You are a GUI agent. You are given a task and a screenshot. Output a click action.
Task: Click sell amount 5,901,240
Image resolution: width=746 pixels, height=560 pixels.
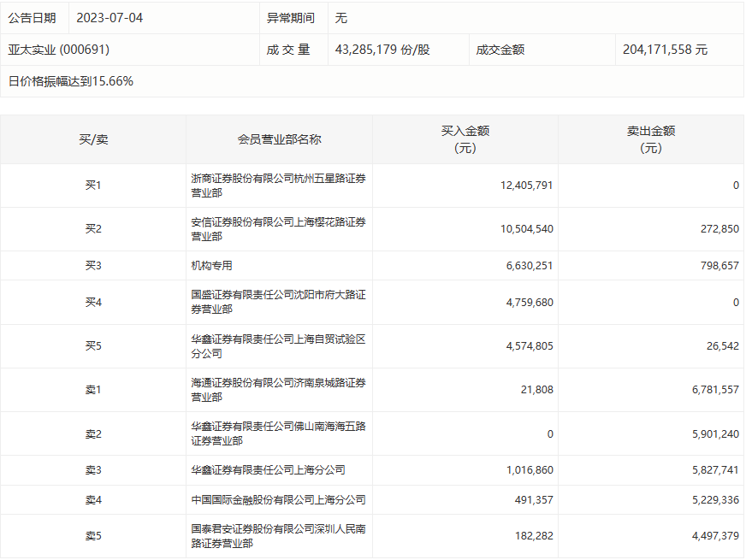click(715, 434)
